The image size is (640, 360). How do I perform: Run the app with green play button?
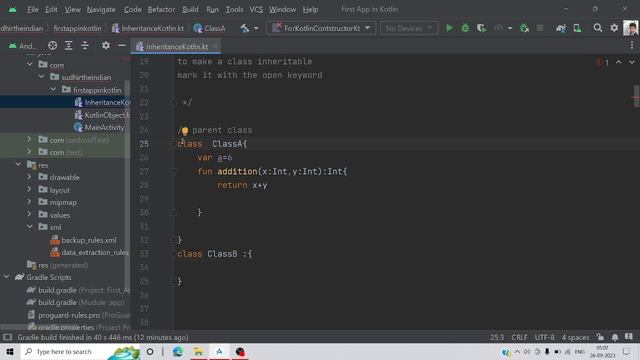tap(449, 28)
